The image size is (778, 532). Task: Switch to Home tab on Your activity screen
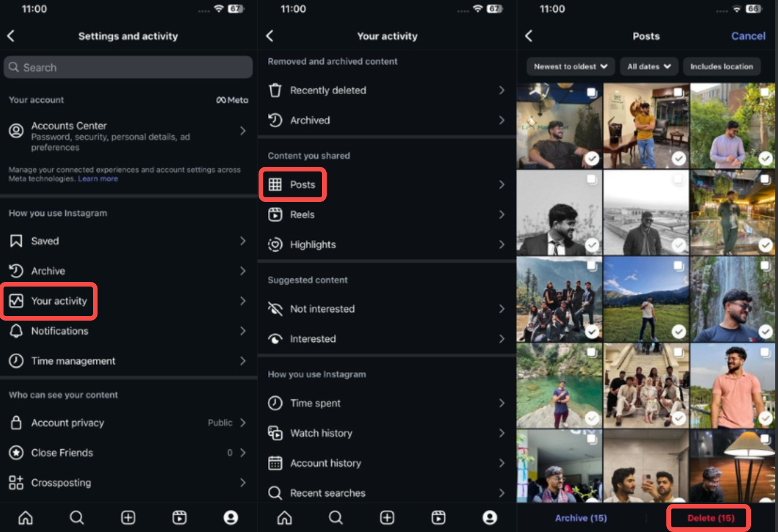pos(285,517)
